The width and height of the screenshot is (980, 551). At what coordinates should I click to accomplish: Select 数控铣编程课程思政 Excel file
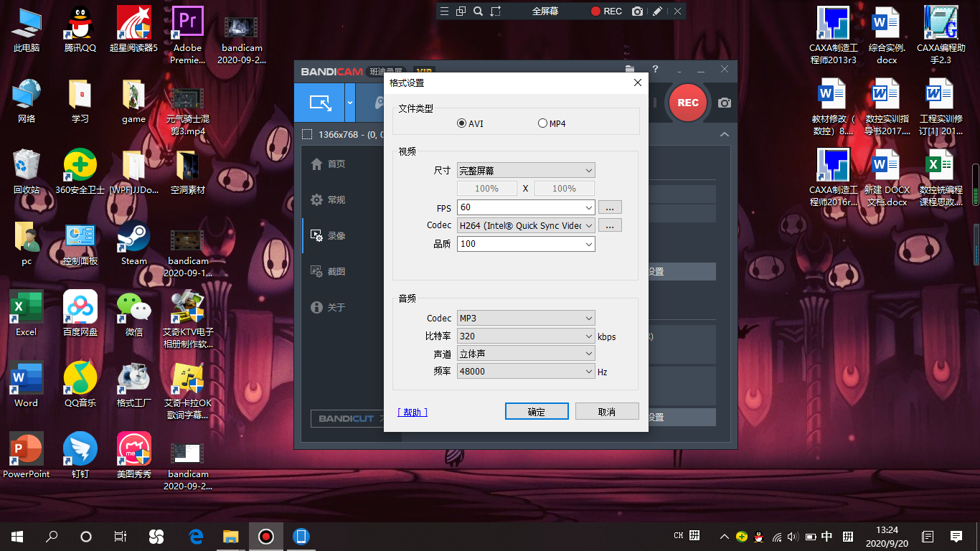coord(941,177)
